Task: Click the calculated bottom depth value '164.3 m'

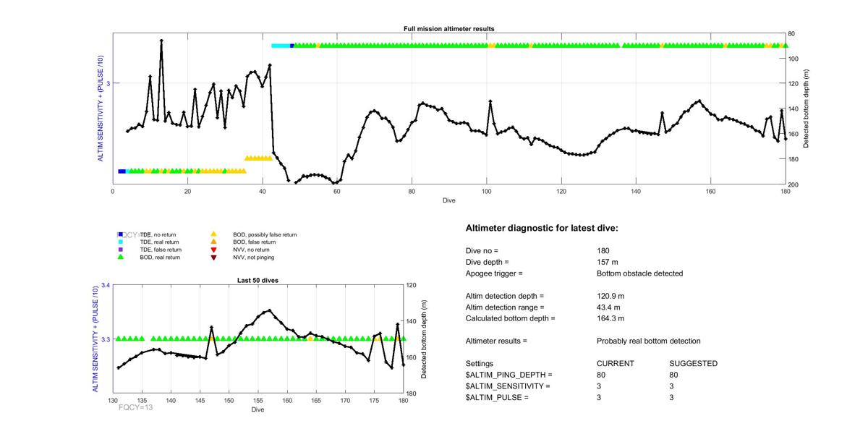Action: point(610,318)
